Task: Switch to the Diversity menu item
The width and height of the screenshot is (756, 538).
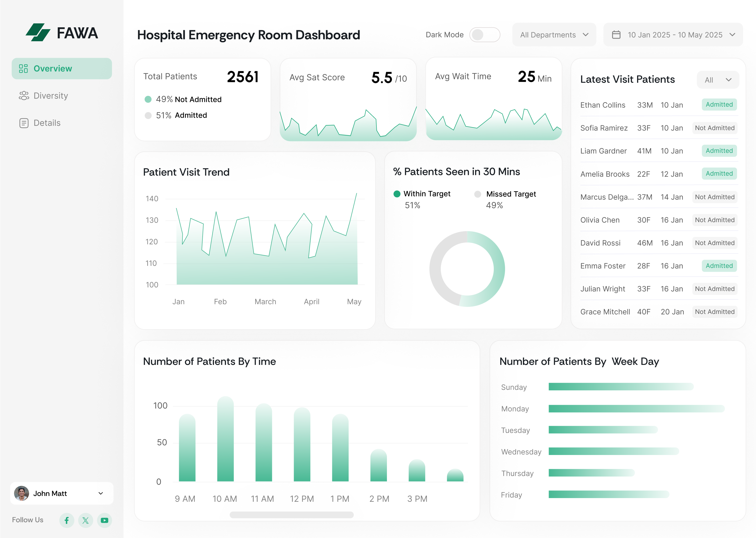Action: coord(51,96)
